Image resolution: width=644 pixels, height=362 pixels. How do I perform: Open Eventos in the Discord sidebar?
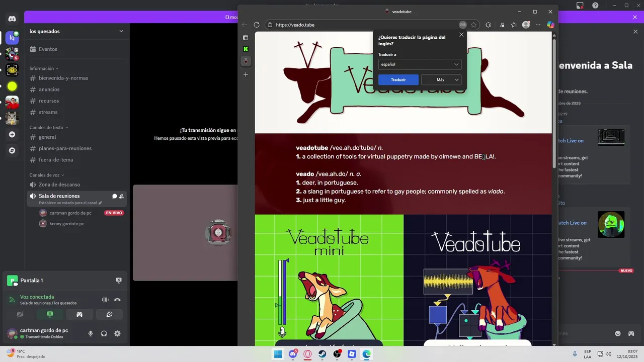(76, 49)
